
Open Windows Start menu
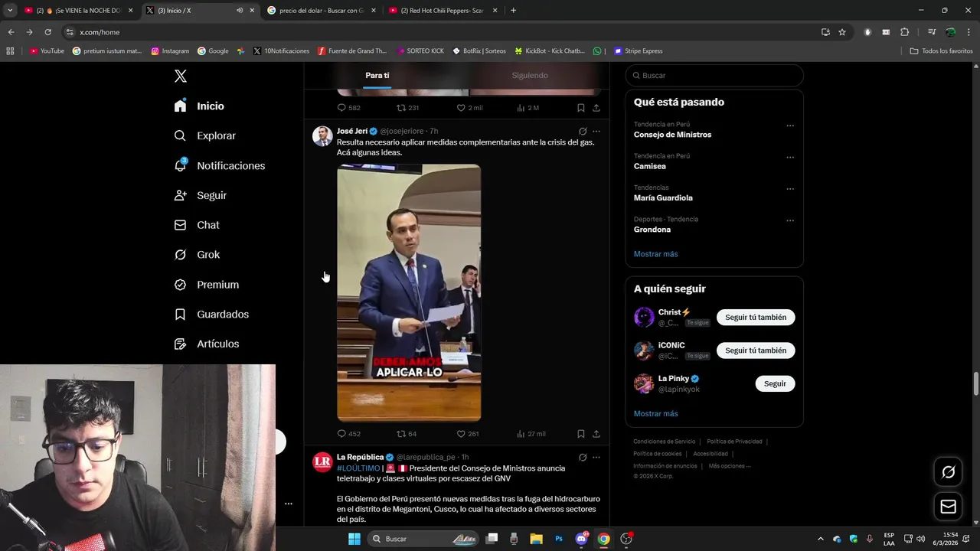click(x=354, y=539)
